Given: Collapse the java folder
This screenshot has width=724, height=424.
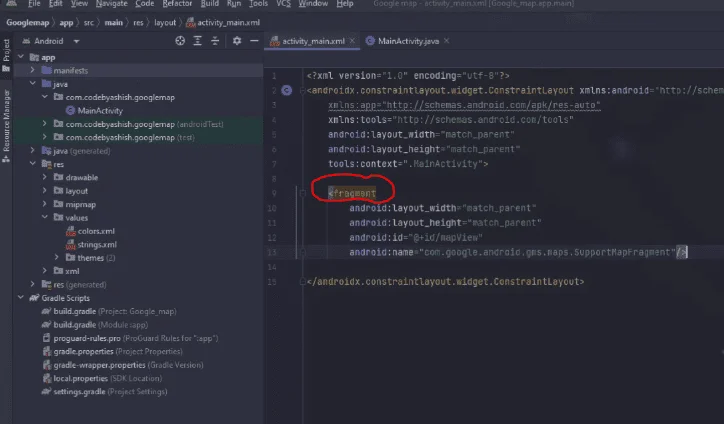Looking at the screenshot, I should click(32, 84).
